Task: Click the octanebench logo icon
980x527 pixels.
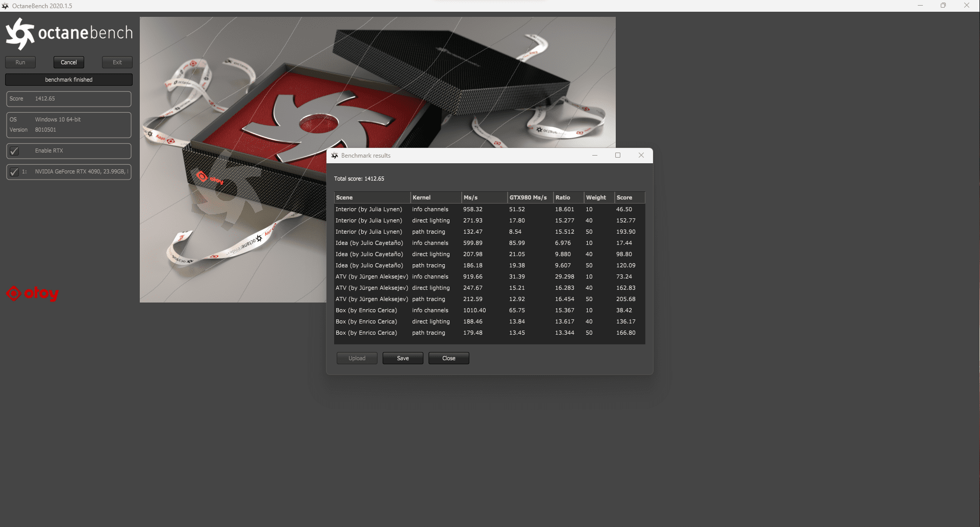Action: (x=20, y=34)
